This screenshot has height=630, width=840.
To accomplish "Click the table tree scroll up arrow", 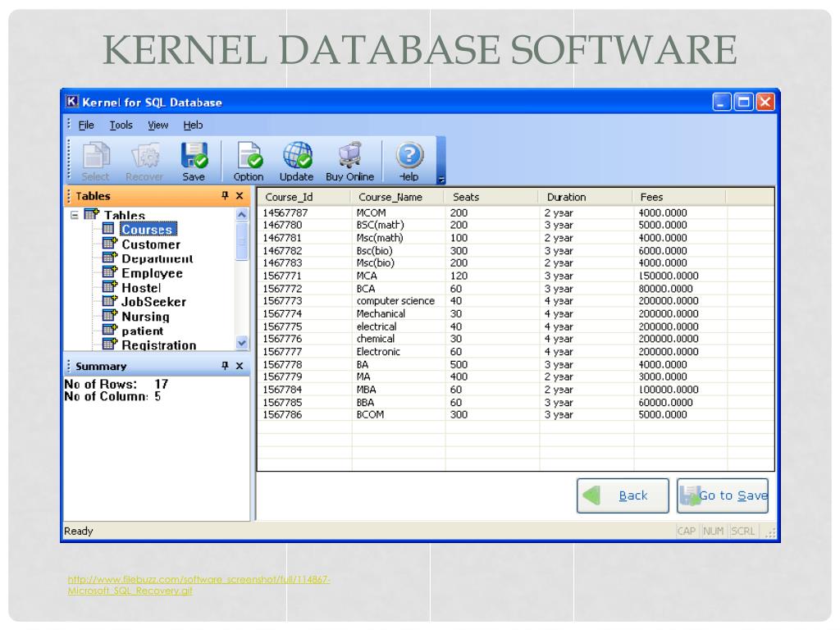I will (242, 215).
